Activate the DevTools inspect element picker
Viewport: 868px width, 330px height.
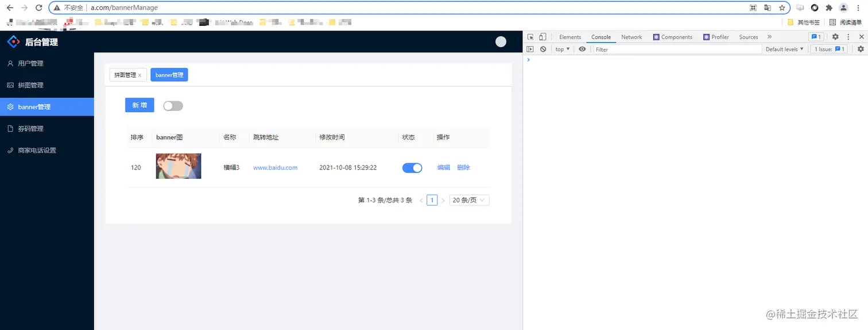pyautogui.click(x=530, y=37)
